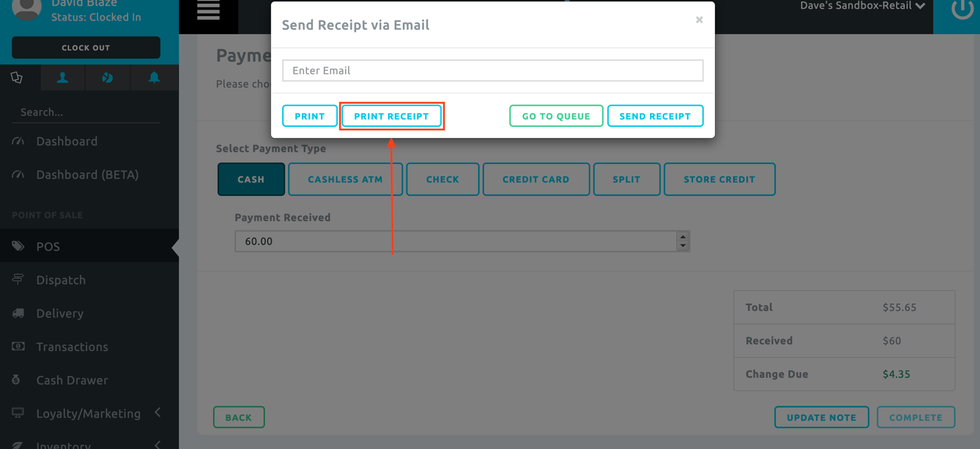The width and height of the screenshot is (980, 449).
Task: Select the Split payment option
Action: (x=626, y=179)
